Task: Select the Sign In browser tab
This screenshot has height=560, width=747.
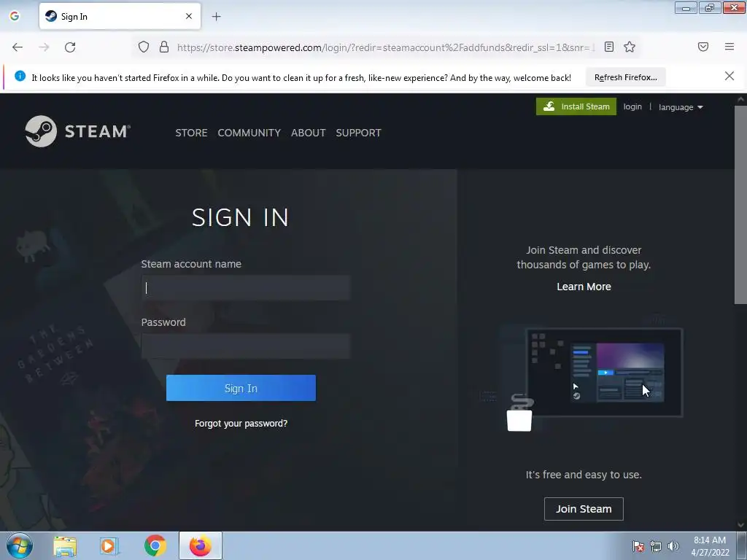Action: point(120,16)
